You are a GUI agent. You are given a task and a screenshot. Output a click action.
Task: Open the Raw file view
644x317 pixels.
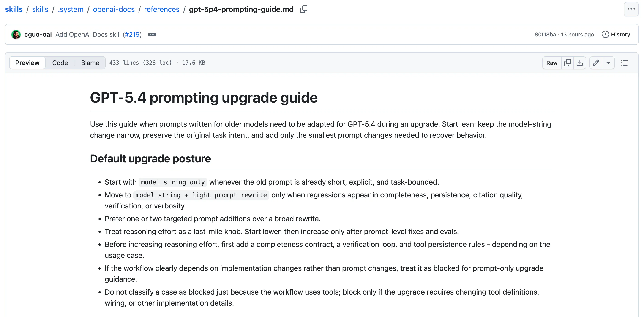click(552, 63)
